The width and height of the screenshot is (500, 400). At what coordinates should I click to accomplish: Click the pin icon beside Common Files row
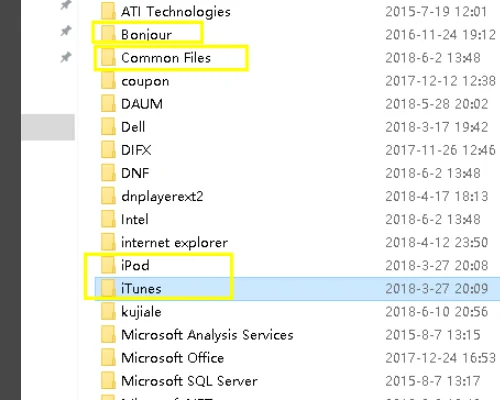click(x=66, y=57)
